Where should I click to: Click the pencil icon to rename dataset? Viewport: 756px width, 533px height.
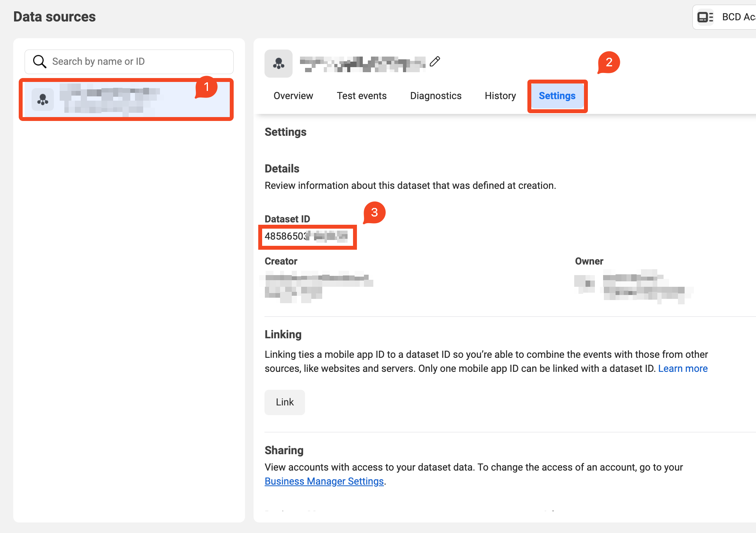point(435,62)
